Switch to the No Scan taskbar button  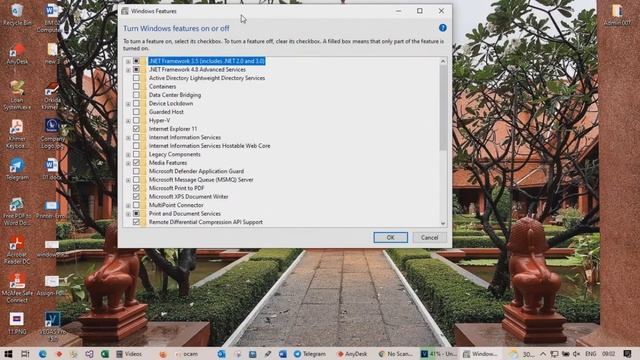click(396, 354)
